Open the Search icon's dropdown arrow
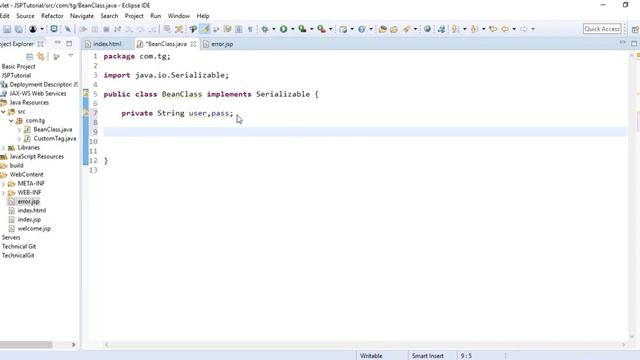 415,29
